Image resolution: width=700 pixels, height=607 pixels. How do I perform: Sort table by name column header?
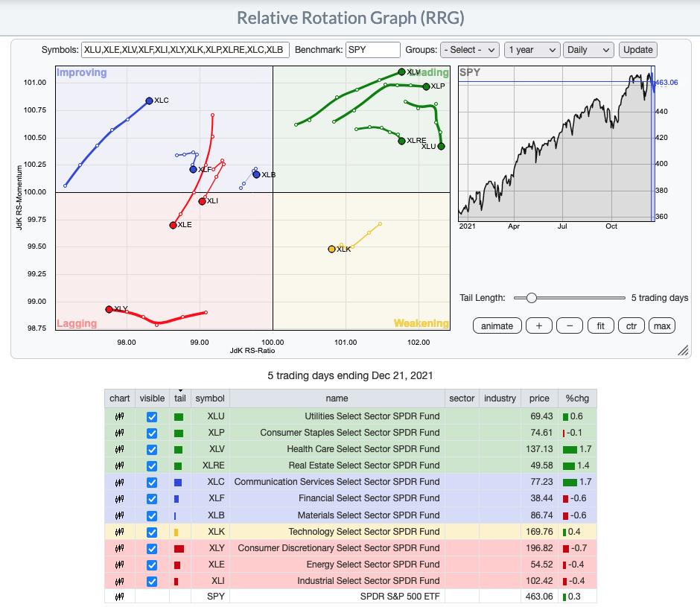point(337,398)
